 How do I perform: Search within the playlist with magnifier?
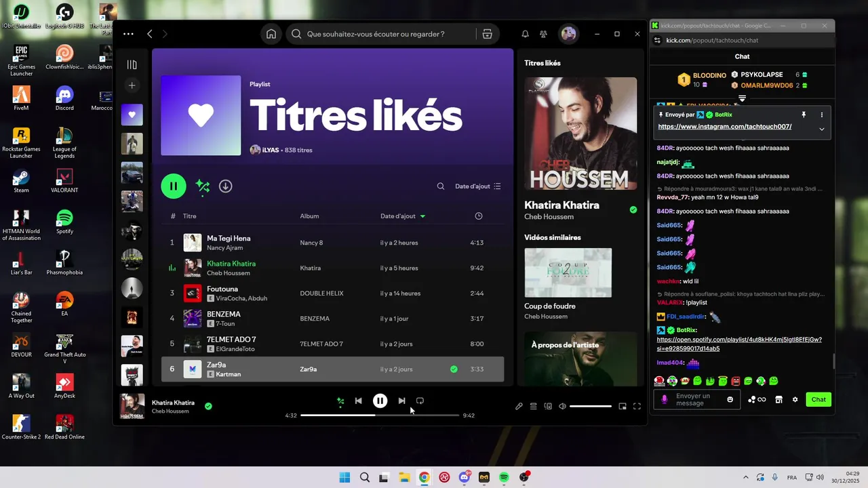[x=441, y=186]
